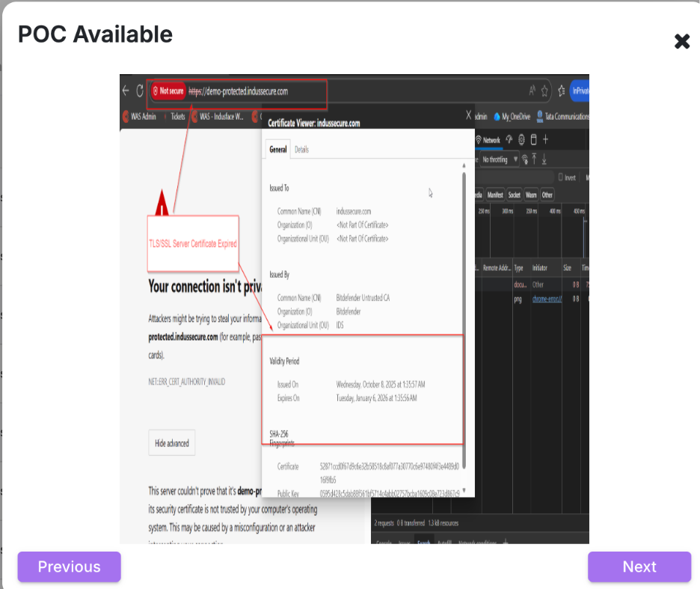Click the Hide advanced button
Viewport: 700px width, 589px height.
pos(172,443)
